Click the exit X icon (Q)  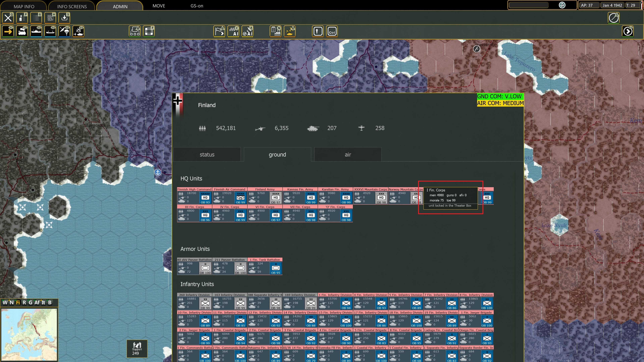pos(8,18)
